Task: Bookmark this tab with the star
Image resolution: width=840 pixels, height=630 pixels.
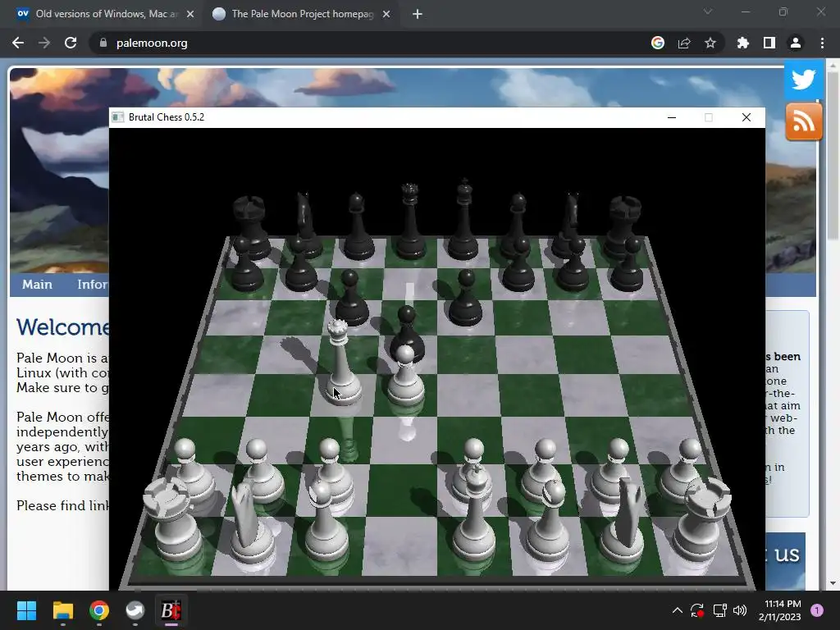Action: tap(710, 43)
